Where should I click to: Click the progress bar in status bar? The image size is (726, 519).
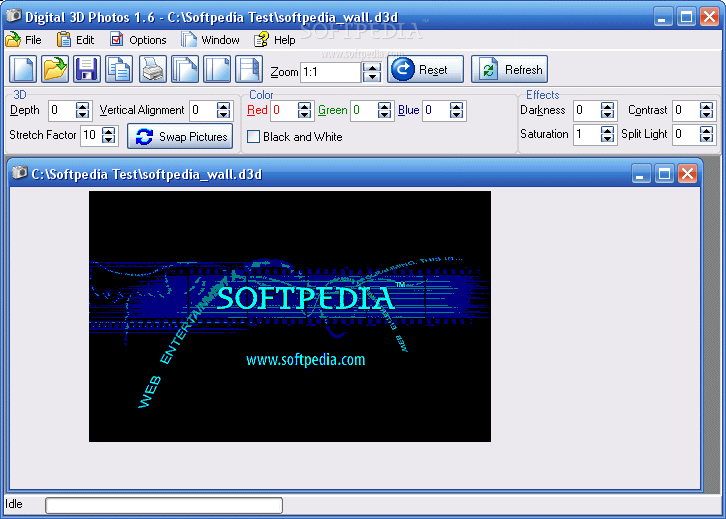[164, 505]
